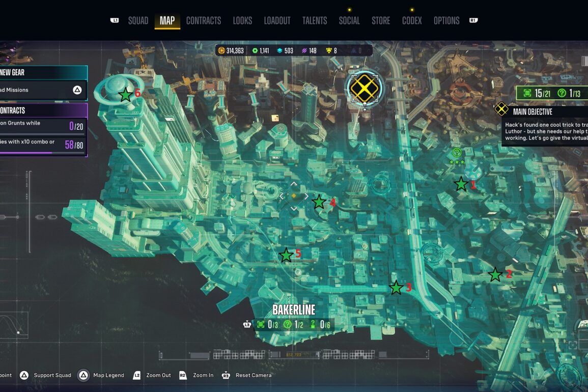Open the SOCIAL tab
Viewport: 588px width, 392px height.
pyautogui.click(x=349, y=21)
